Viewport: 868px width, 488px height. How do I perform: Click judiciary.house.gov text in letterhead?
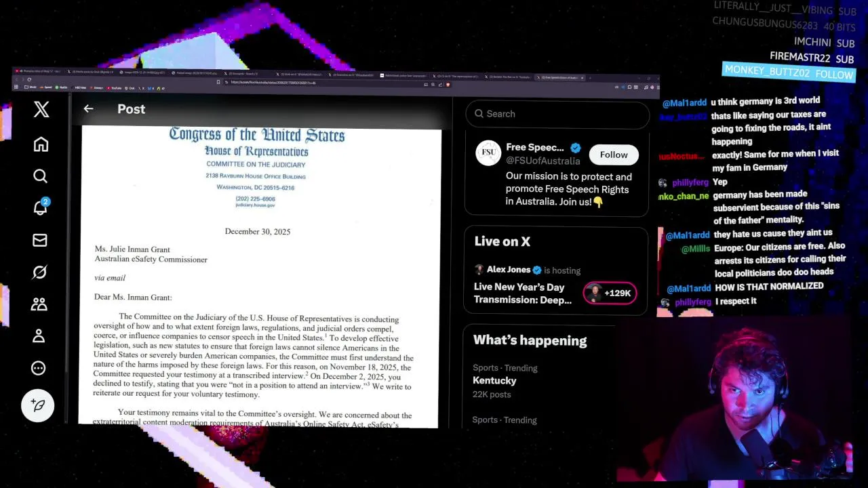256,205
